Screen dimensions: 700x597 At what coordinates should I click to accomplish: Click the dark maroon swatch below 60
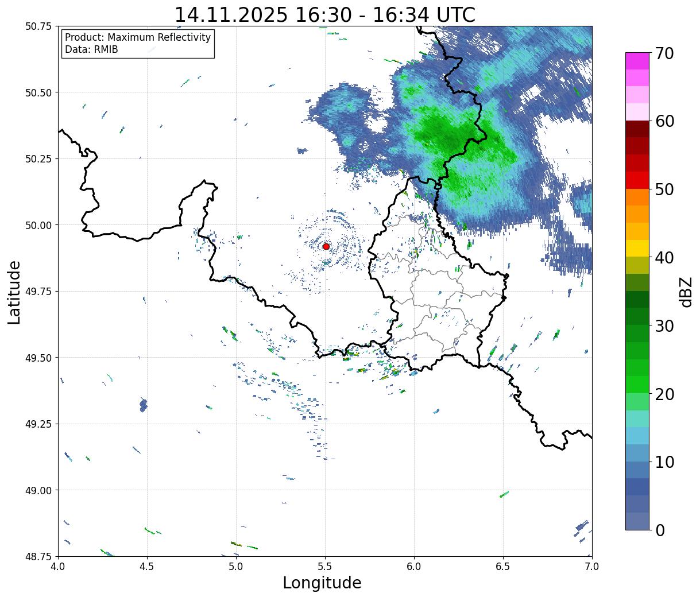click(637, 129)
